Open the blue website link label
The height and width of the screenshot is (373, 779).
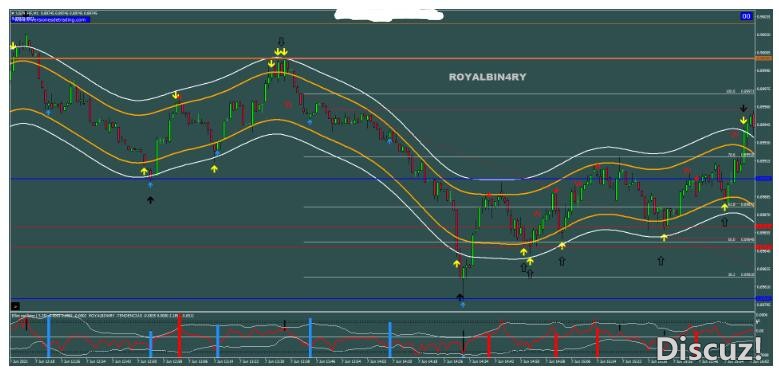[50, 19]
